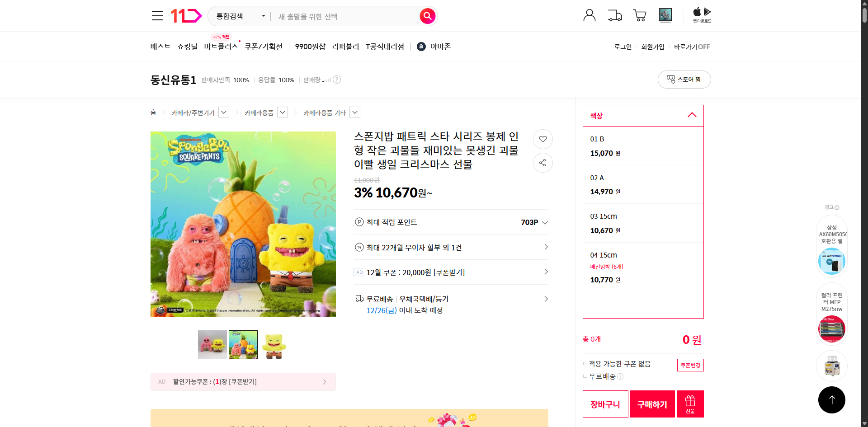The image size is (868, 427).
Task: Click the scroll-to-top arrow
Action: point(832,399)
